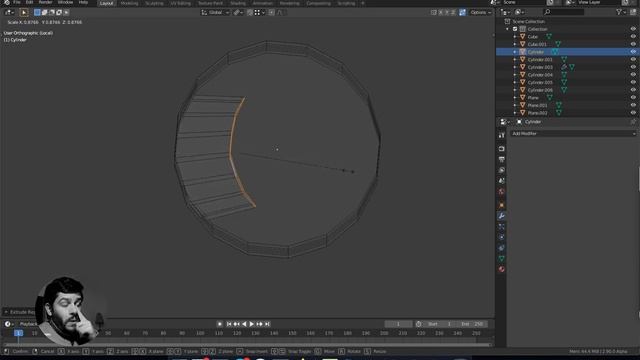
Task: Toggle the snap magnet icon
Action: pos(250,13)
